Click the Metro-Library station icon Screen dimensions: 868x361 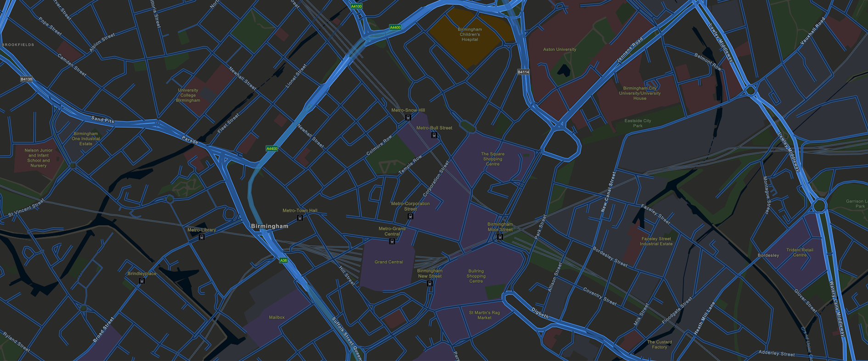coord(202,237)
